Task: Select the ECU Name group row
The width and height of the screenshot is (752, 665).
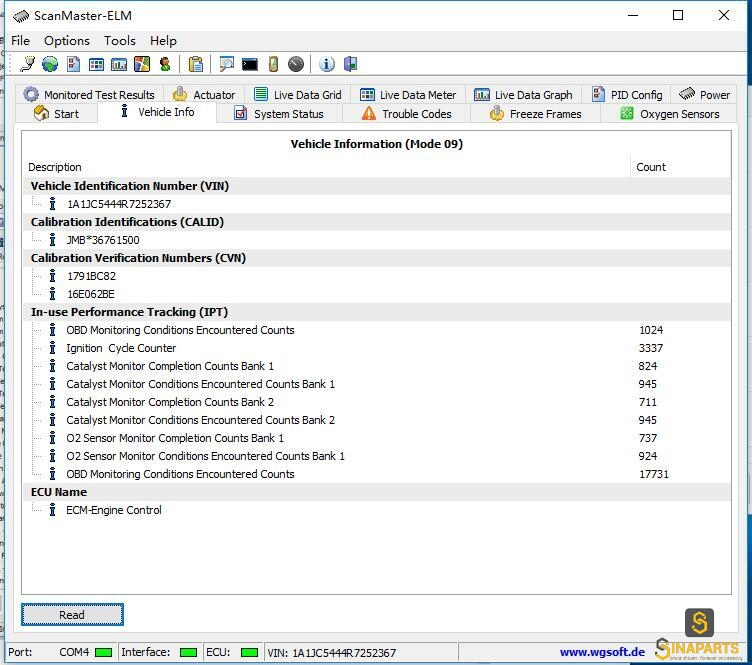Action: point(376,492)
